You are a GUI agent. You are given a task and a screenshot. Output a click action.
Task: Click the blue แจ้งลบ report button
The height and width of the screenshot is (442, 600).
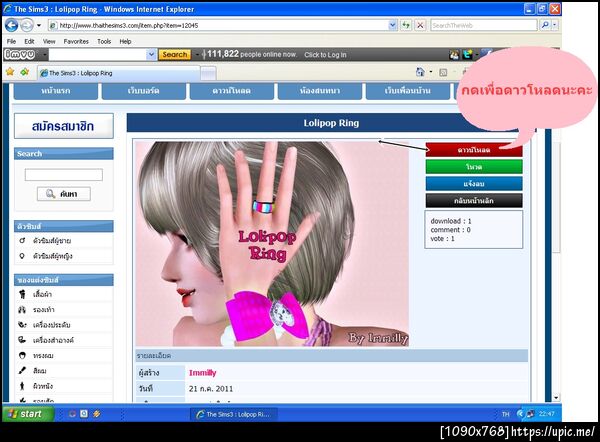click(x=474, y=184)
